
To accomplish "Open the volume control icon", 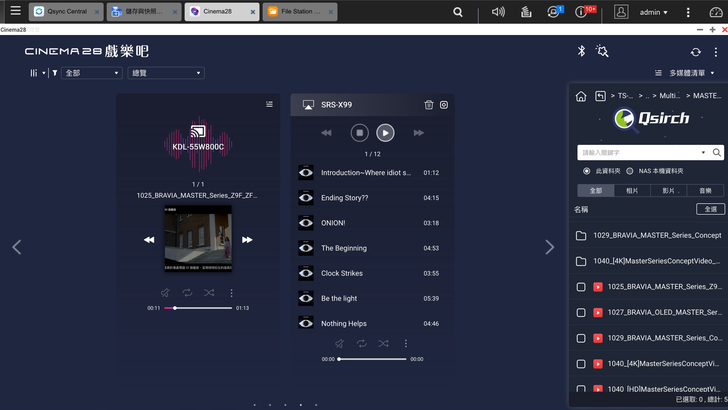I will [x=498, y=12].
